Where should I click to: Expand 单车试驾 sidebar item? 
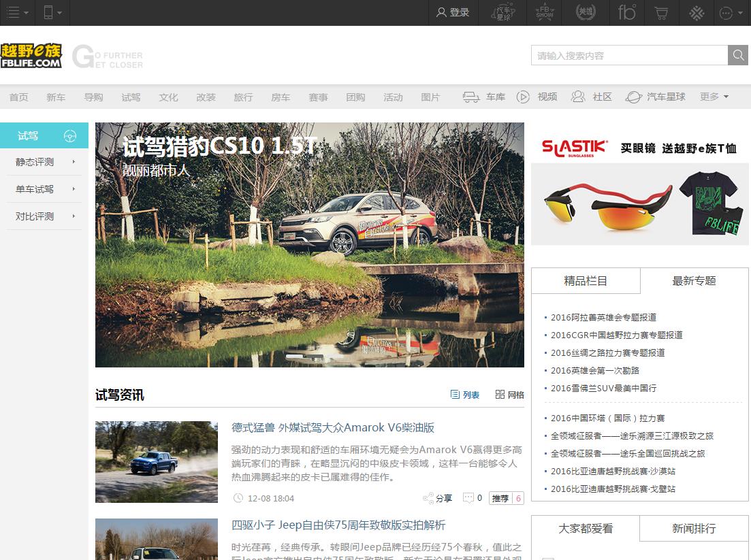tap(44, 189)
